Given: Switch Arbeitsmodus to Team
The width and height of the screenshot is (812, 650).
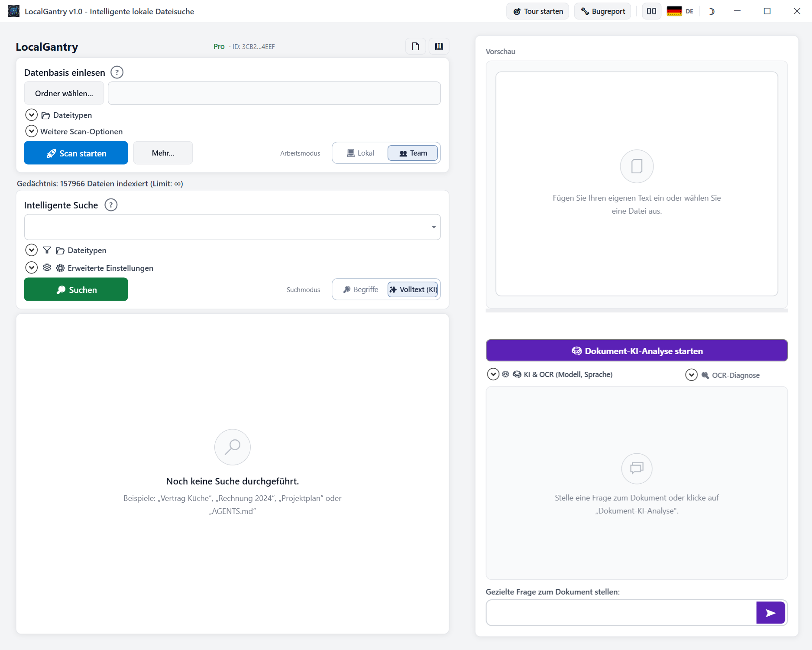Looking at the screenshot, I should tap(413, 153).
